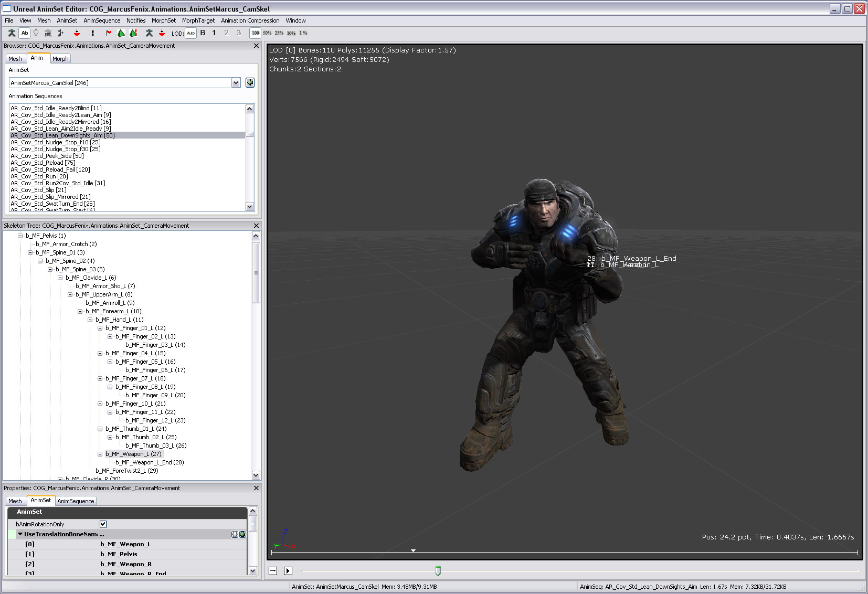Collapse the b_MF_Hand_L tree node
The image size is (868, 594).
point(90,320)
